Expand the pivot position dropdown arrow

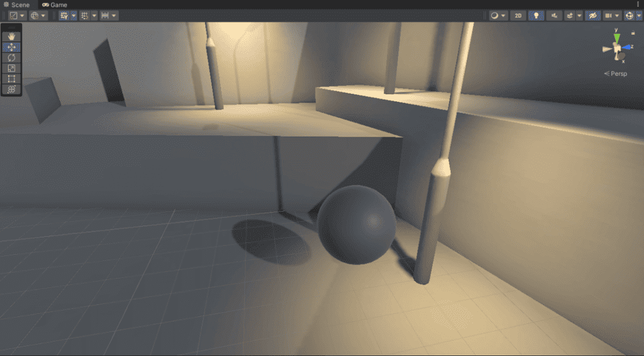[x=22, y=16]
